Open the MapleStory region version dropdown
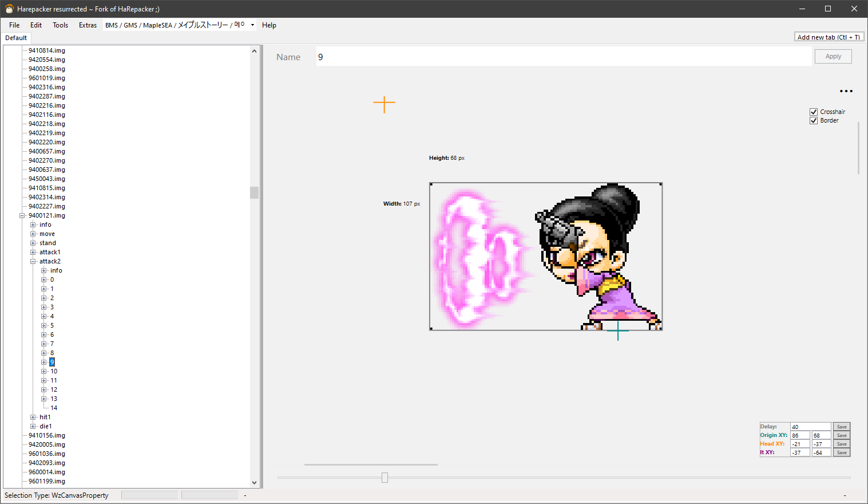Viewport: 868px width, 504px height. [x=252, y=25]
